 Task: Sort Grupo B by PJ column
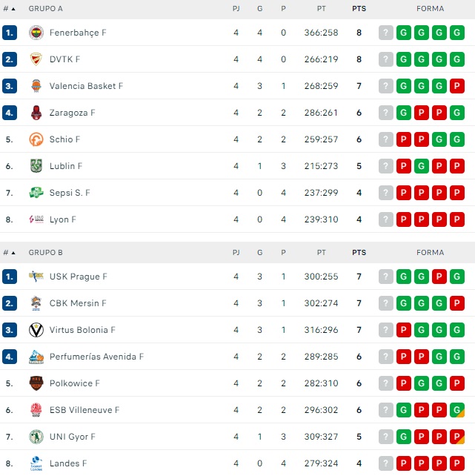click(236, 253)
